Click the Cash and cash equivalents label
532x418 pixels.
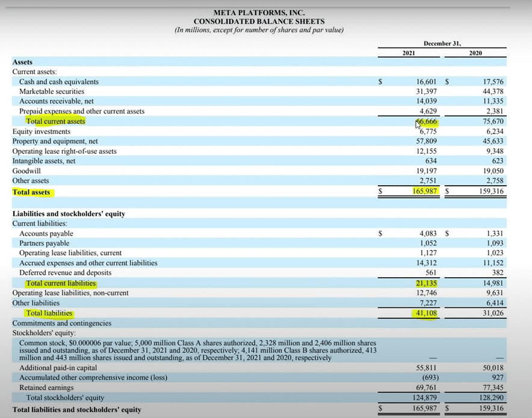[x=59, y=81]
